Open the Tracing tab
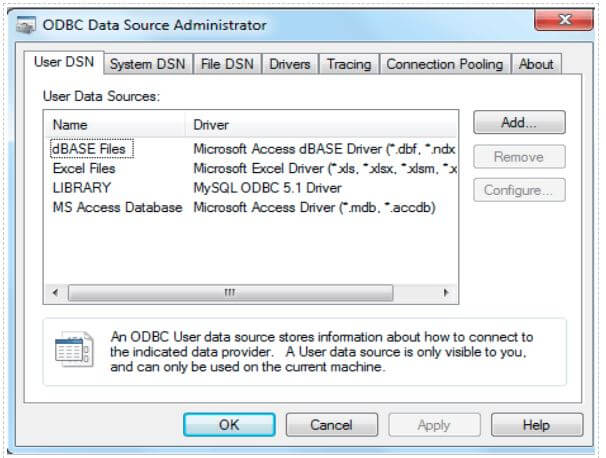The image size is (606, 458). coord(349,64)
